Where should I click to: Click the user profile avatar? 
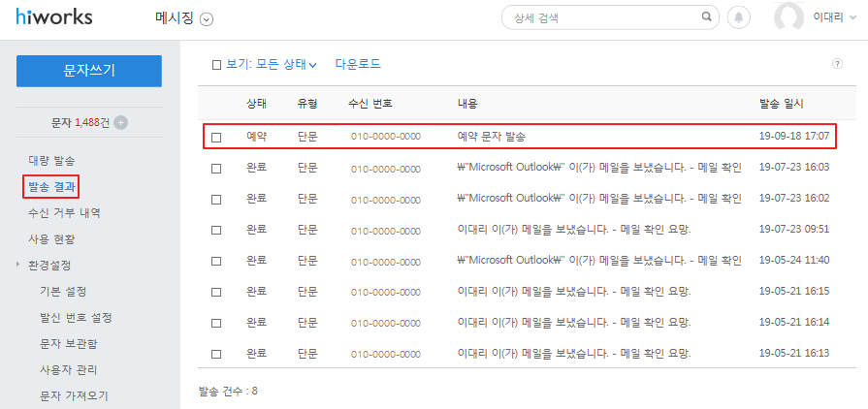[x=790, y=17]
